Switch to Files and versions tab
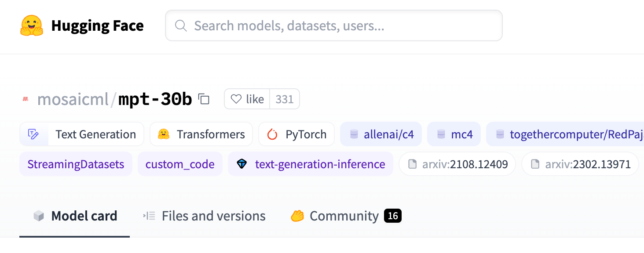Image resolution: width=644 pixels, height=253 pixels. coord(204,216)
